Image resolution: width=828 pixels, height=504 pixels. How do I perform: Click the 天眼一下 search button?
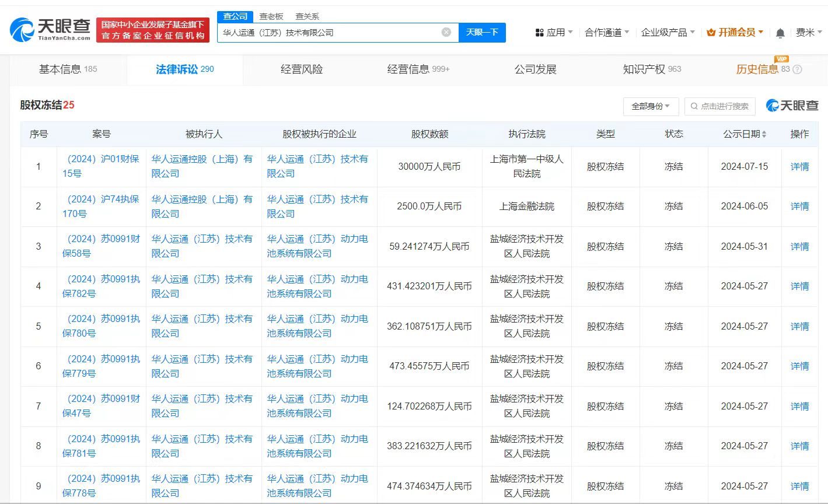(x=483, y=33)
